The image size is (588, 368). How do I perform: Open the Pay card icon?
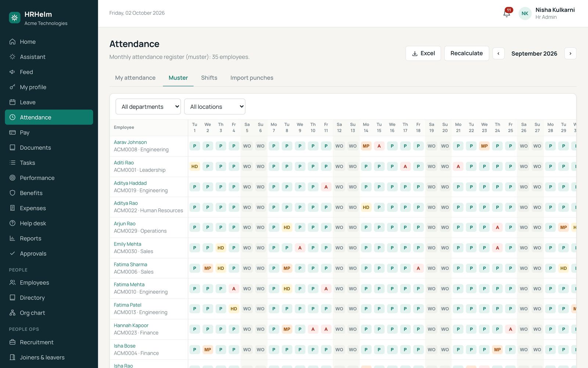click(x=12, y=132)
